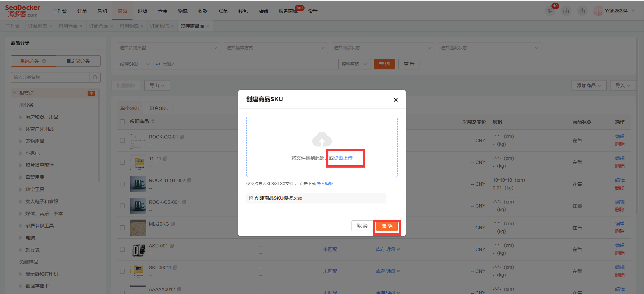Click the 取消 button
The height and width of the screenshot is (294, 644).
coord(362,226)
